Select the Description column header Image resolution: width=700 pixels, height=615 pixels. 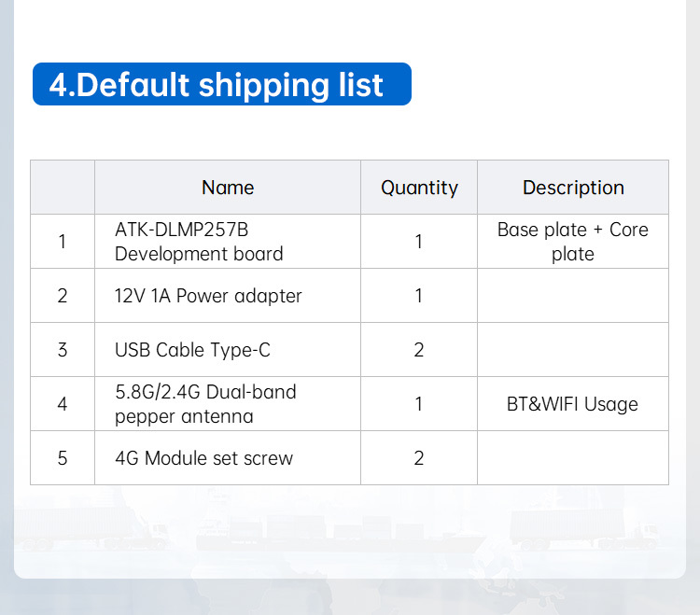[x=573, y=188]
